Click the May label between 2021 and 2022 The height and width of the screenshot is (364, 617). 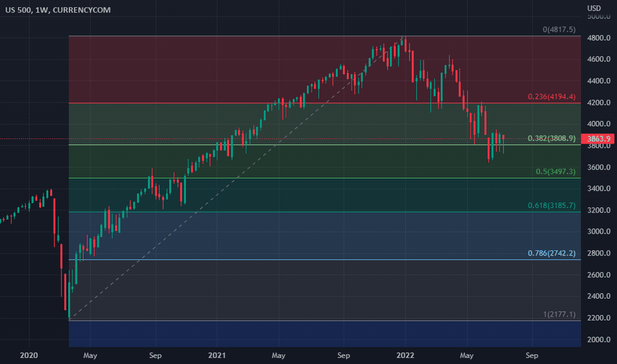[278, 355]
